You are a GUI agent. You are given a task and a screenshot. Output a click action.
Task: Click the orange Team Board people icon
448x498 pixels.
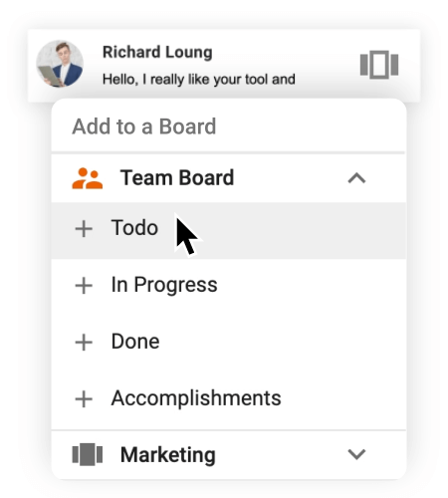pyautogui.click(x=88, y=178)
